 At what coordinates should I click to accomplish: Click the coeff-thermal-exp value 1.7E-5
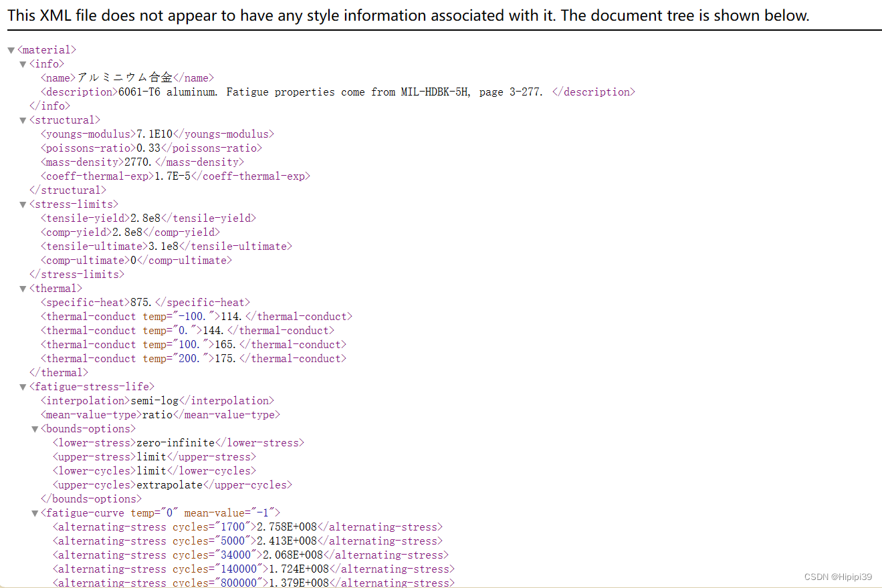click(x=173, y=176)
